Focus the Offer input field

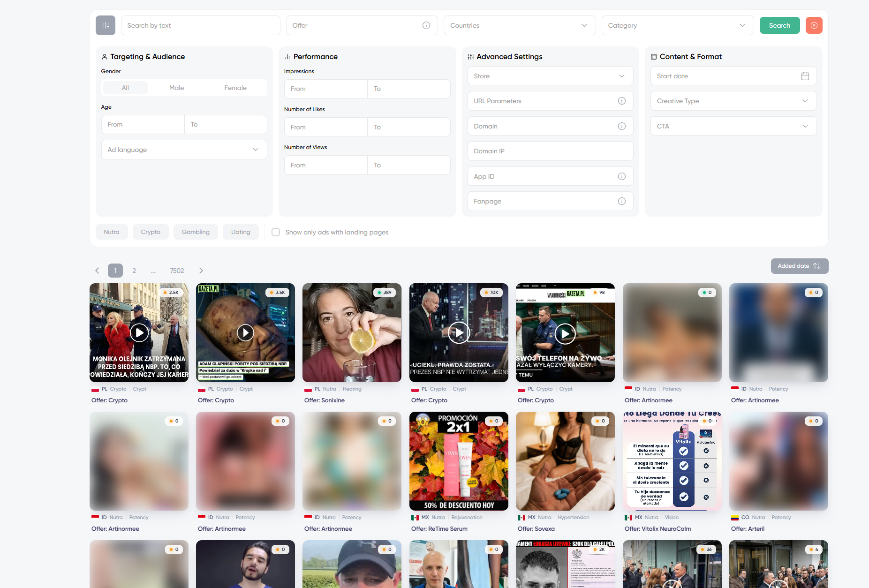(362, 25)
